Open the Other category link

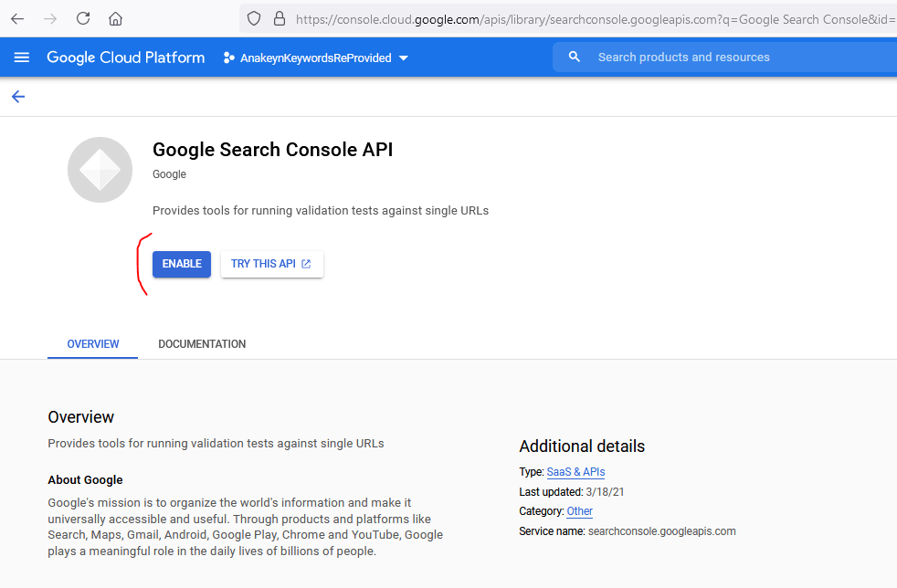pos(579,511)
